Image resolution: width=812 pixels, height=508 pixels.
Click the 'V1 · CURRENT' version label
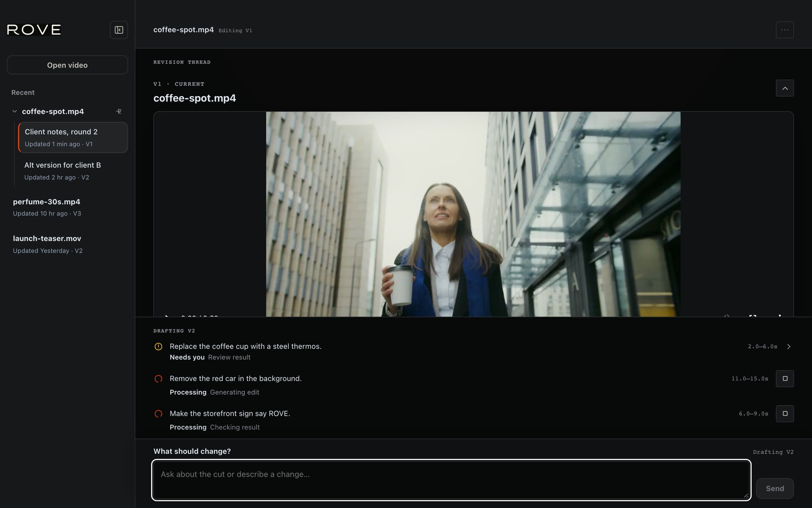(179, 84)
